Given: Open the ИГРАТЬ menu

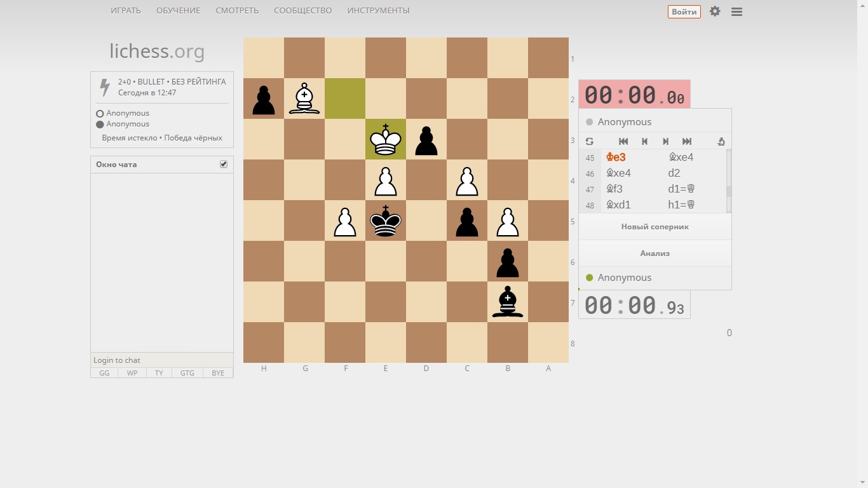Looking at the screenshot, I should [x=126, y=11].
